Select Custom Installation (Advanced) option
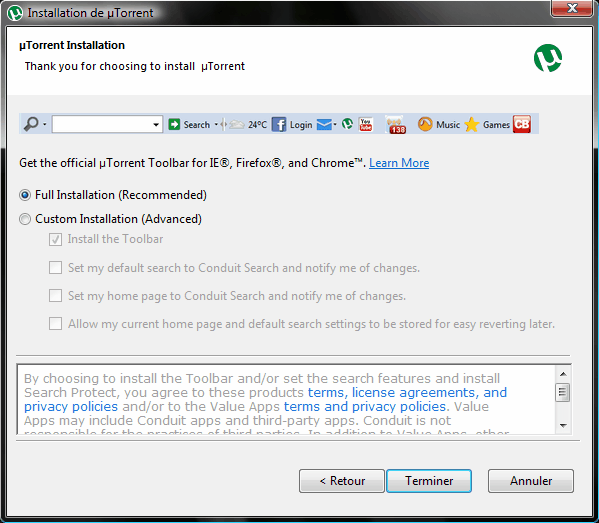The height and width of the screenshot is (523, 599). [25, 219]
